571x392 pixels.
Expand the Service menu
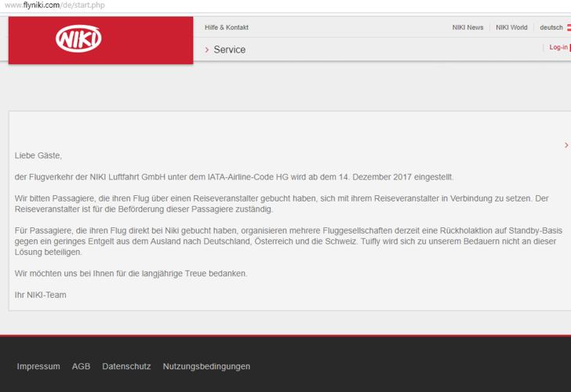click(229, 49)
